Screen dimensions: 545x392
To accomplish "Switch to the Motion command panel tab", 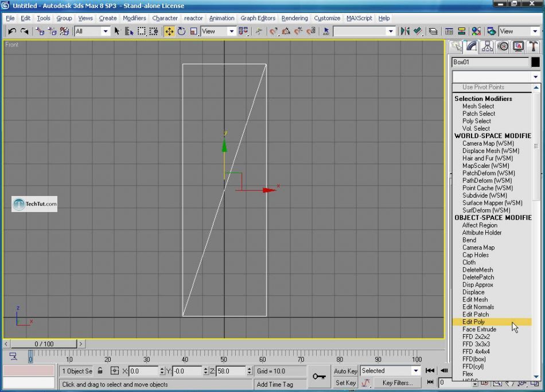I will tap(503, 47).
